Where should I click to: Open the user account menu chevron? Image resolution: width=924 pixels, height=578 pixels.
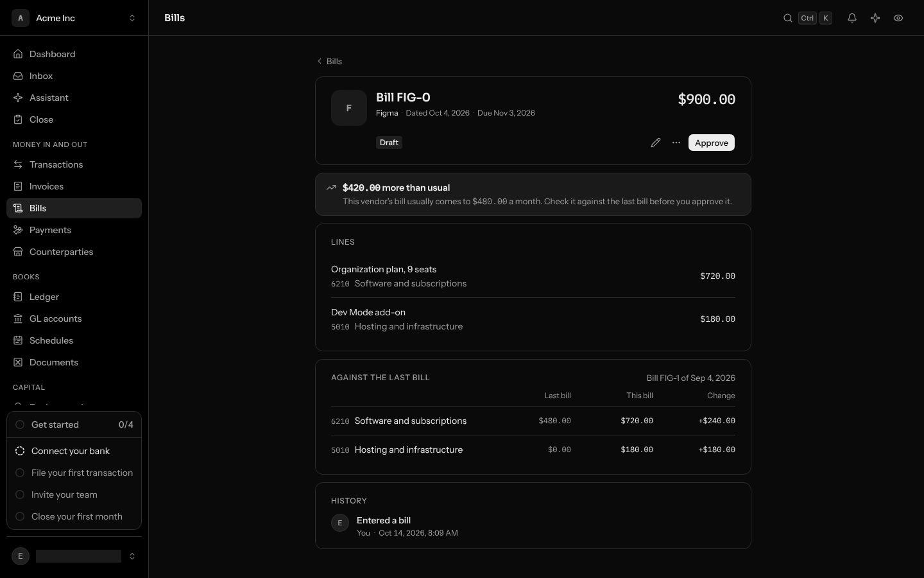132,556
